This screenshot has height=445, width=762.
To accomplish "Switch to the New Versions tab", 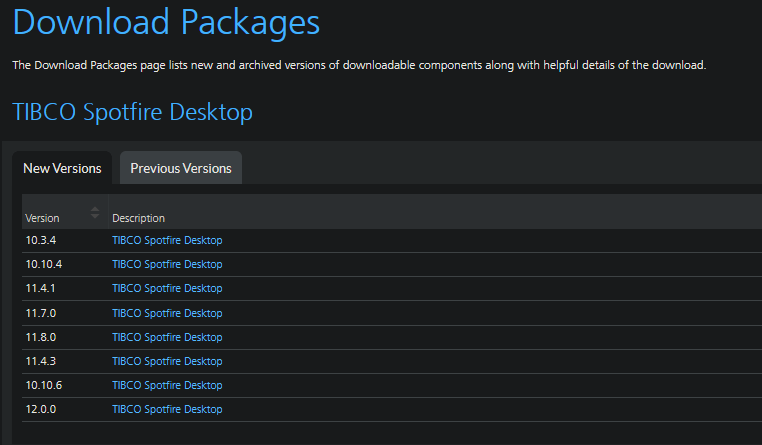I will pyautogui.click(x=62, y=168).
